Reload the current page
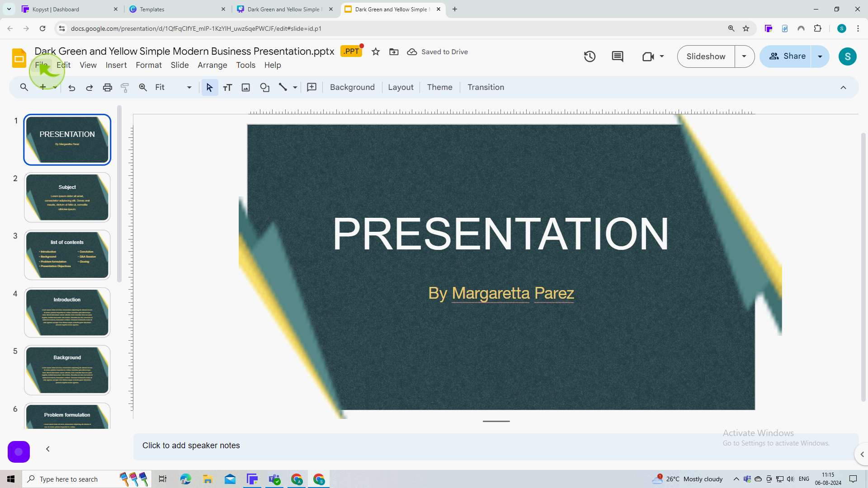The image size is (868, 488). tap(42, 28)
